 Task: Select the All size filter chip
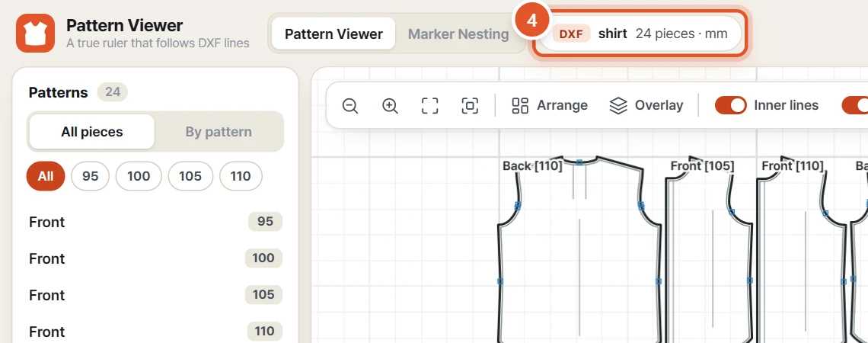46,176
